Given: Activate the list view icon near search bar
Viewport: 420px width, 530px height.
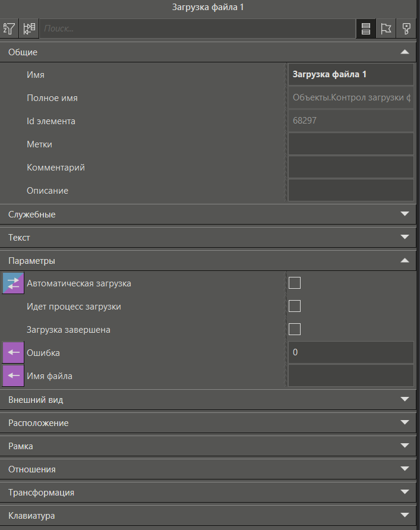Looking at the screenshot, I should tap(365, 28).
